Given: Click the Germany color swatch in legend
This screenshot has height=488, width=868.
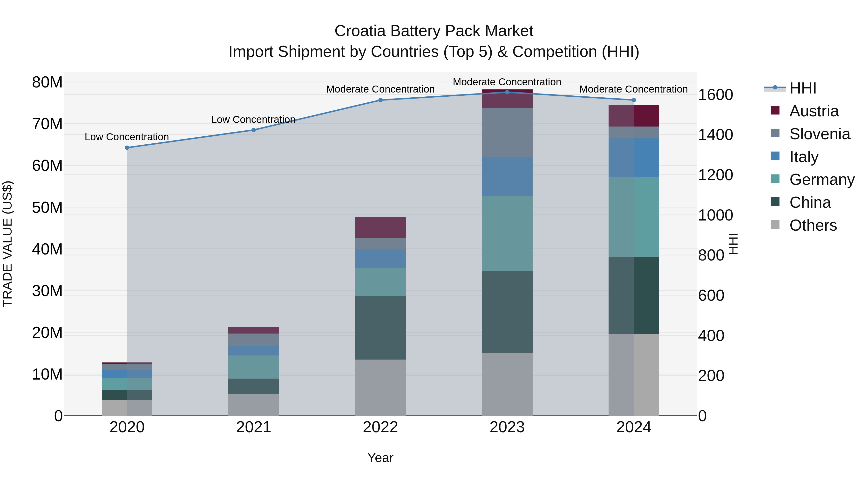Looking at the screenshot, I should pyautogui.click(x=775, y=179).
